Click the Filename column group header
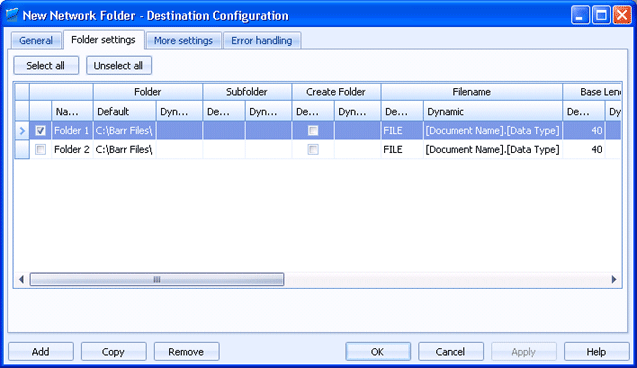This screenshot has height=368, width=637. (472, 92)
